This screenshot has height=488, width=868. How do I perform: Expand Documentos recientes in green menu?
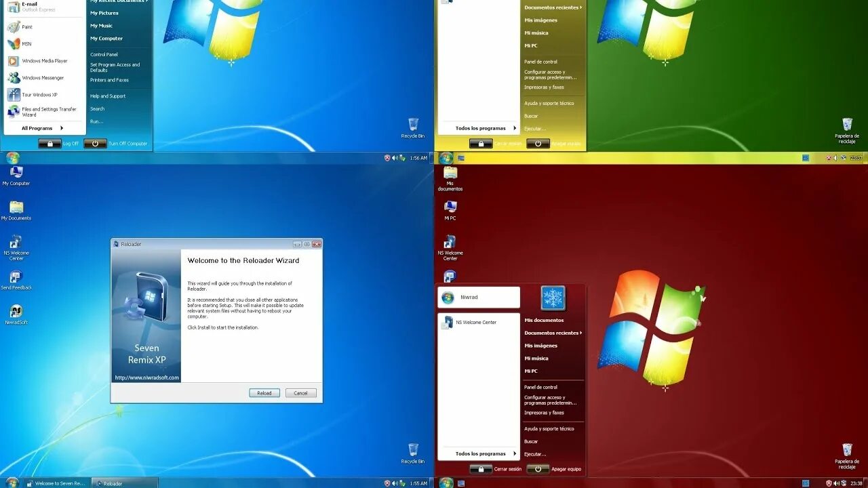[553, 7]
